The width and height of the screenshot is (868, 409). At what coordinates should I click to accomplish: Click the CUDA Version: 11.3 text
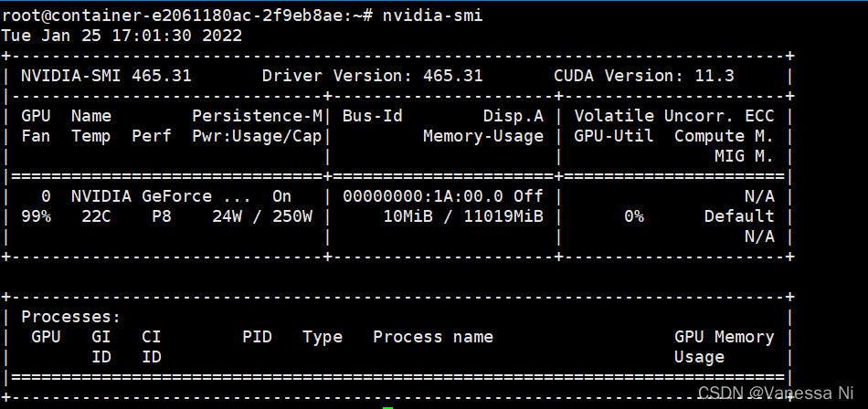pos(644,76)
